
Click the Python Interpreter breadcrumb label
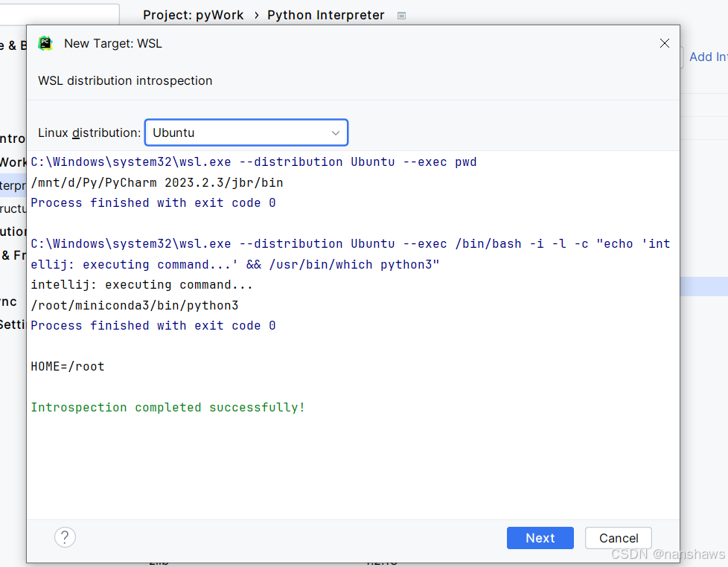click(x=326, y=15)
